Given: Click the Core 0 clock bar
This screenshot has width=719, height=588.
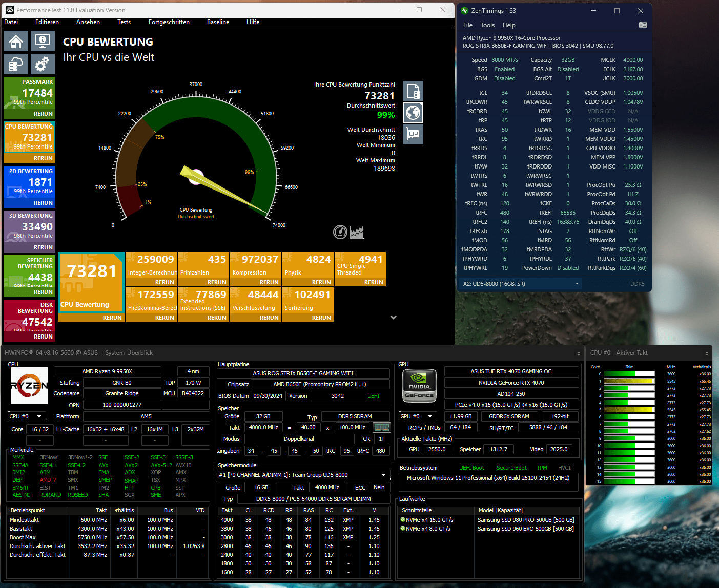Looking at the screenshot, I should click(x=629, y=374).
